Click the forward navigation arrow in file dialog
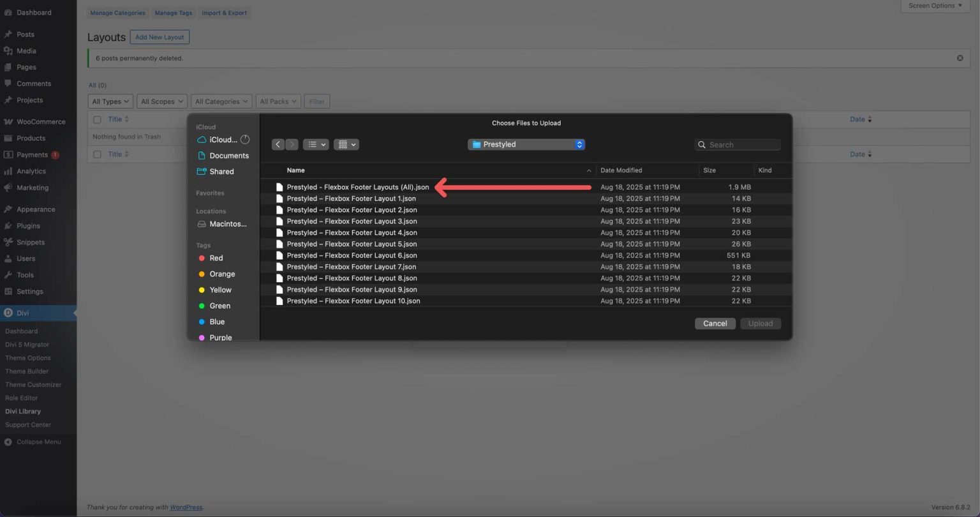 (x=292, y=145)
